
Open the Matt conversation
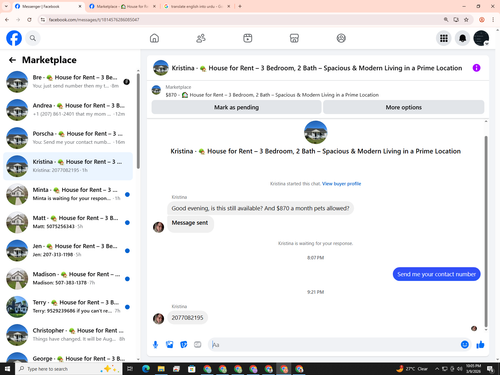pyautogui.click(x=68, y=222)
